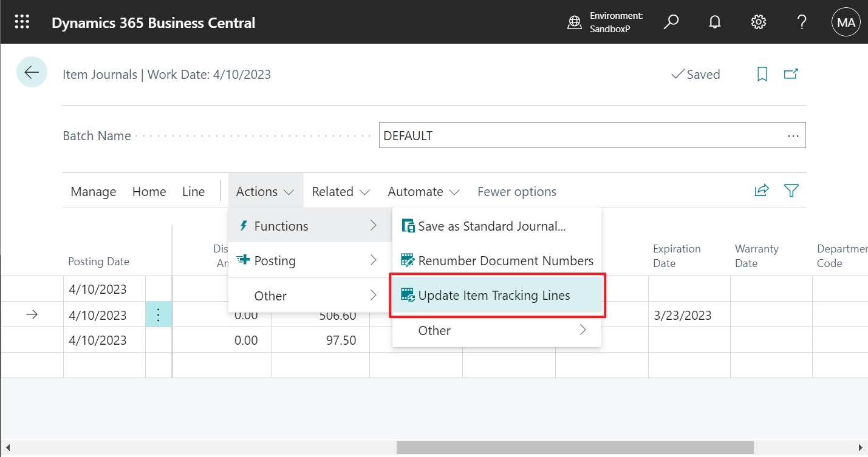Open the app launcher waffle icon
Image resolution: width=868 pixels, height=457 pixels.
22,21
